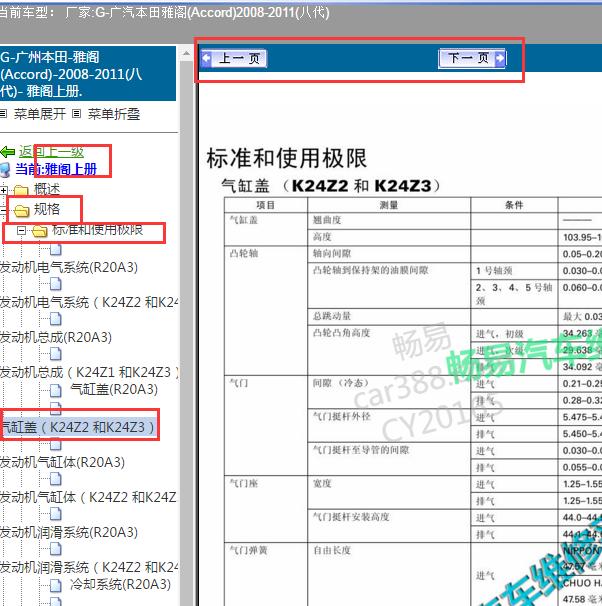The width and height of the screenshot is (602, 606).
Task: Click 菜单折叠 to collapse all menus
Action: pos(114,114)
